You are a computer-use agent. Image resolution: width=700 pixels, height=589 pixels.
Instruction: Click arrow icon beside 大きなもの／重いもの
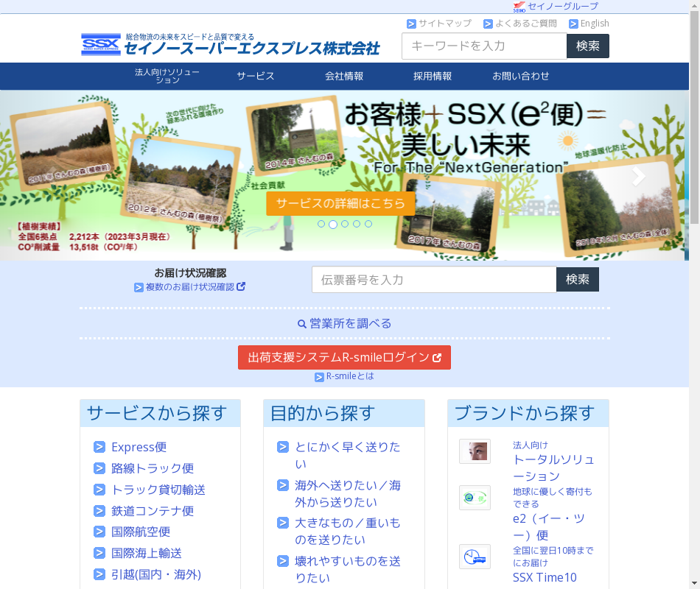(x=283, y=522)
